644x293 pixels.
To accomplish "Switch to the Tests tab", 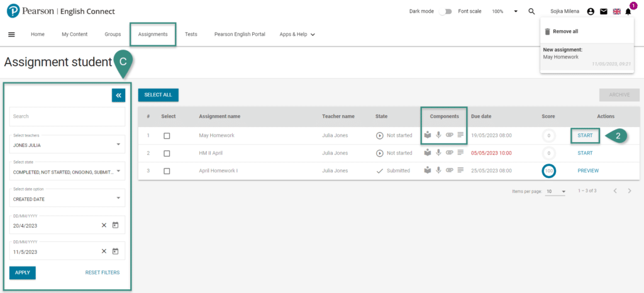I will (x=191, y=35).
